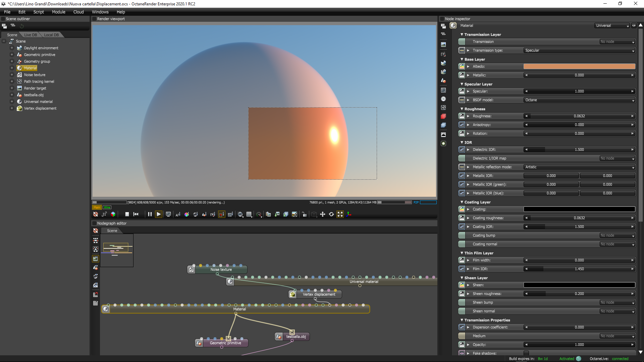Switch to the Wire render pass
Image resolution: width=644 pixels, height=362 pixels.
107,207
